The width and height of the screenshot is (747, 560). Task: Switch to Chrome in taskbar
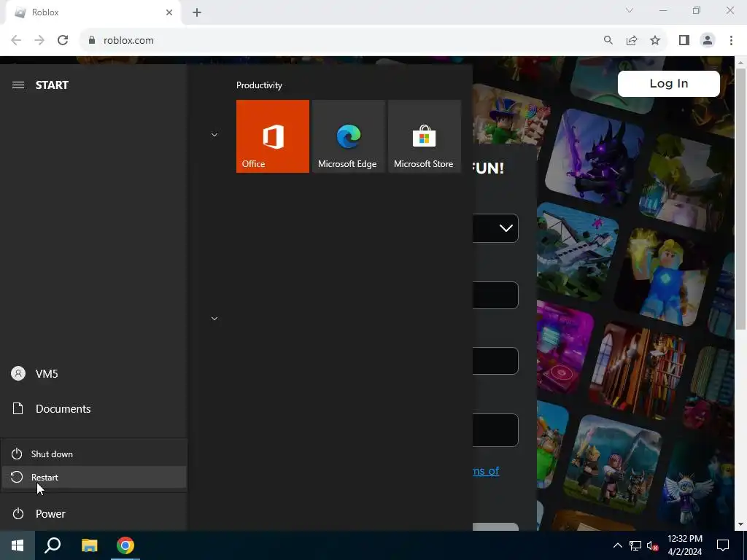tap(125, 545)
